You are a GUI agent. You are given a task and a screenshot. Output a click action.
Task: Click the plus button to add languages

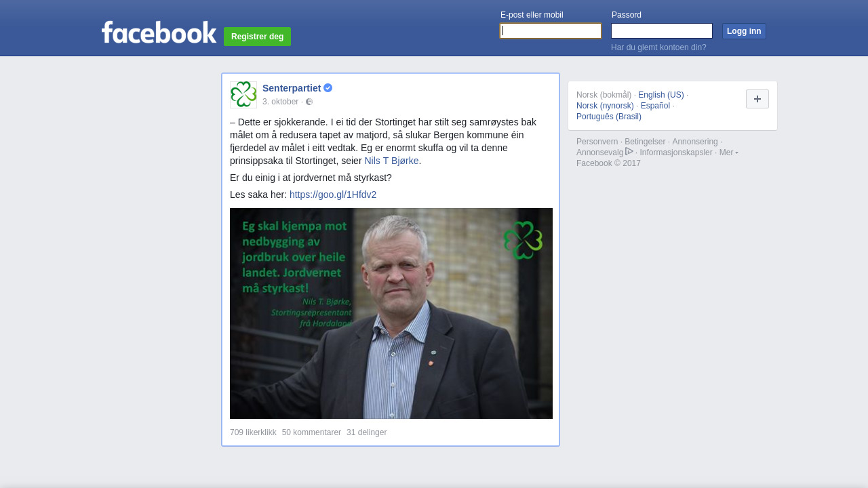coord(757,99)
